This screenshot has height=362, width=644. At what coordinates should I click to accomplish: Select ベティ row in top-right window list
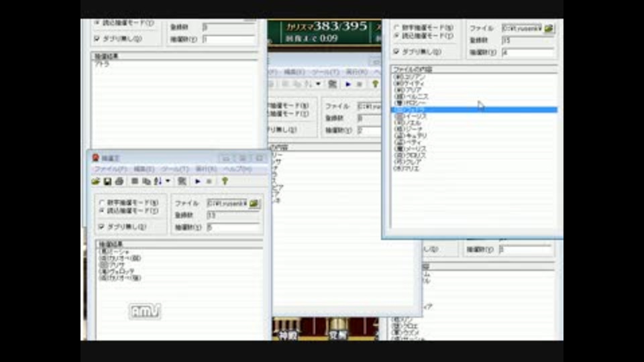[x=474, y=142]
